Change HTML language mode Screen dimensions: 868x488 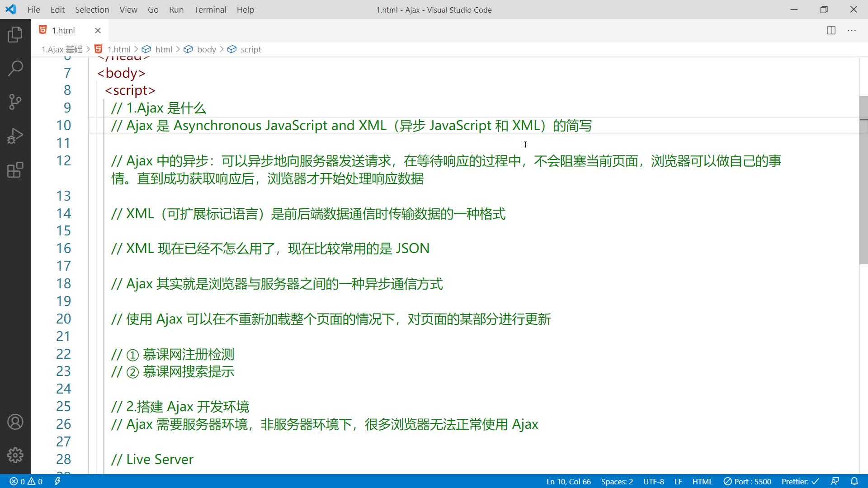pyautogui.click(x=702, y=482)
